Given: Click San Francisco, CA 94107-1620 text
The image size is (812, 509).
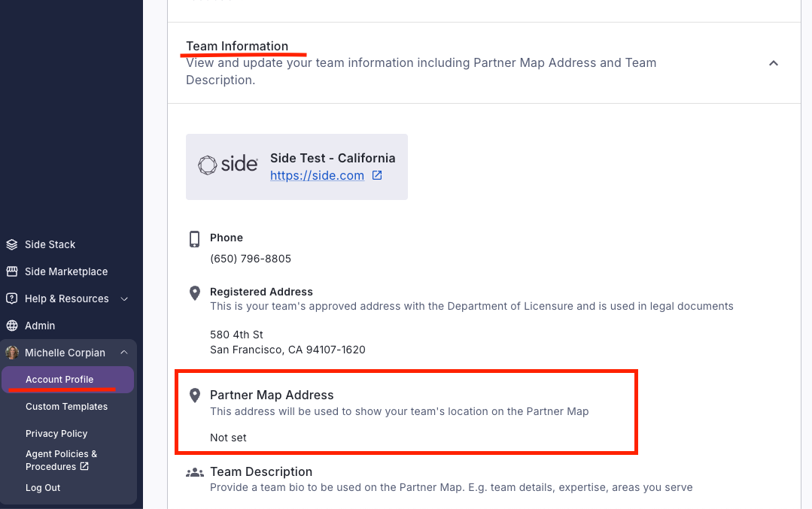Looking at the screenshot, I should tap(287, 350).
